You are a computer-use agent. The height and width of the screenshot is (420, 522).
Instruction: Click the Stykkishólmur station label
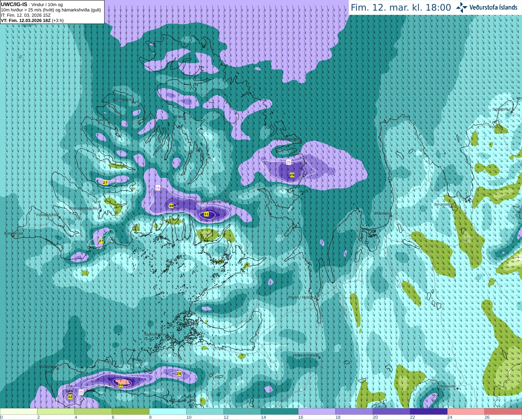coord(156,334)
